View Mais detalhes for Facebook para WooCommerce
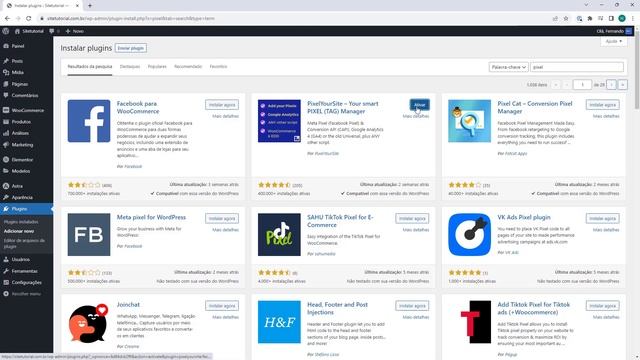This screenshot has height=360, width=640. click(226, 116)
